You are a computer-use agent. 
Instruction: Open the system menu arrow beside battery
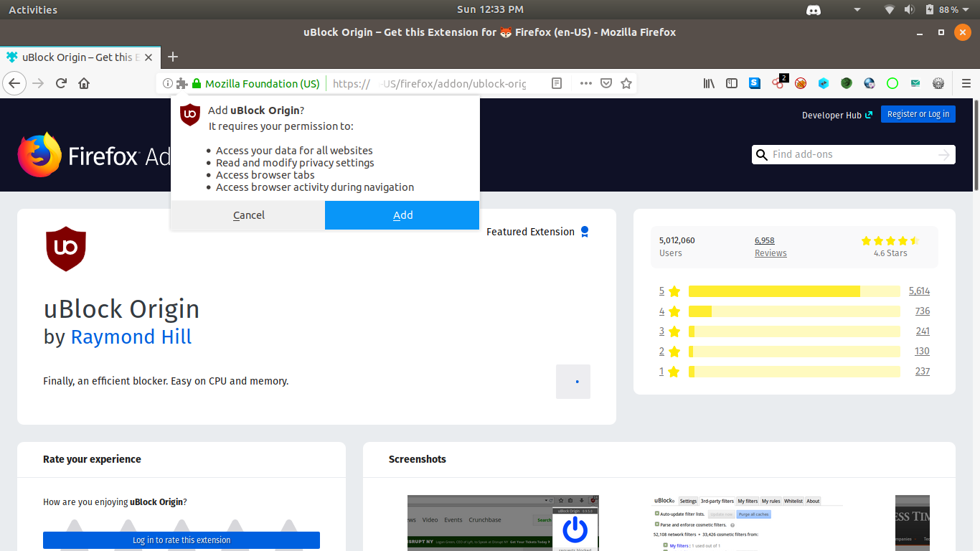pyautogui.click(x=966, y=10)
